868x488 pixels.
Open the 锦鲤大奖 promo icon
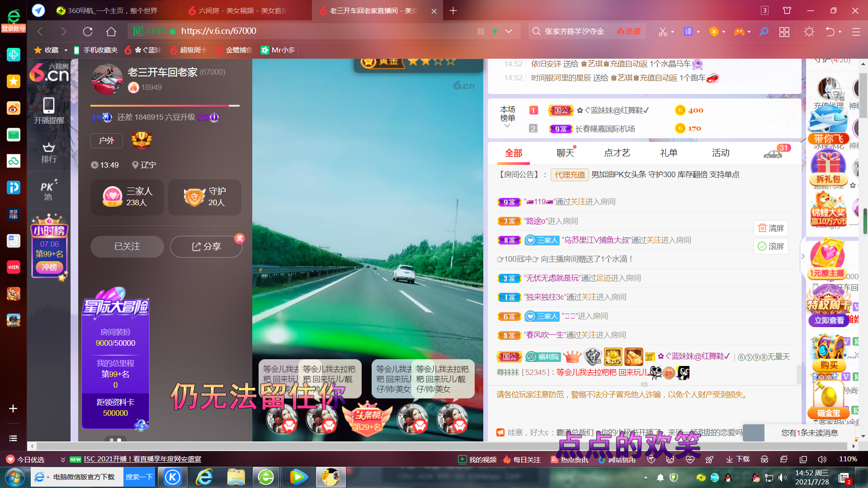coord(828,209)
